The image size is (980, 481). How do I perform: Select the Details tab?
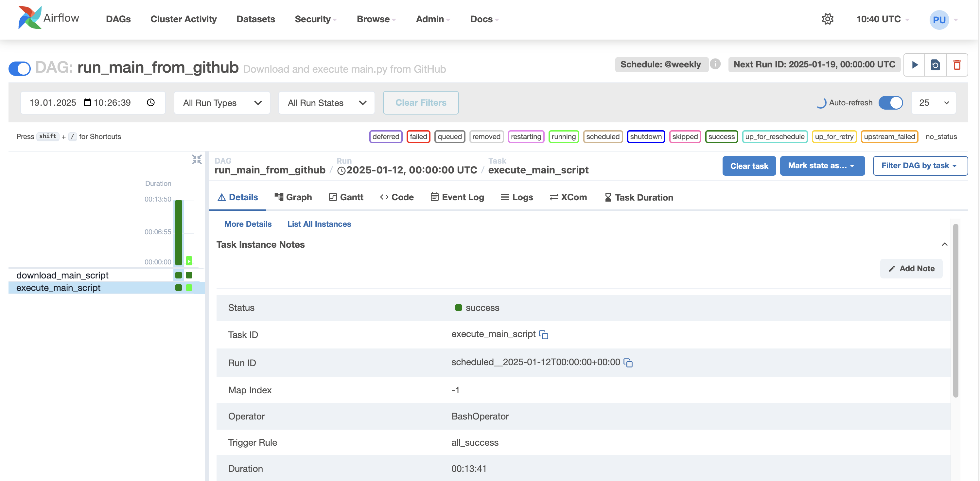237,197
